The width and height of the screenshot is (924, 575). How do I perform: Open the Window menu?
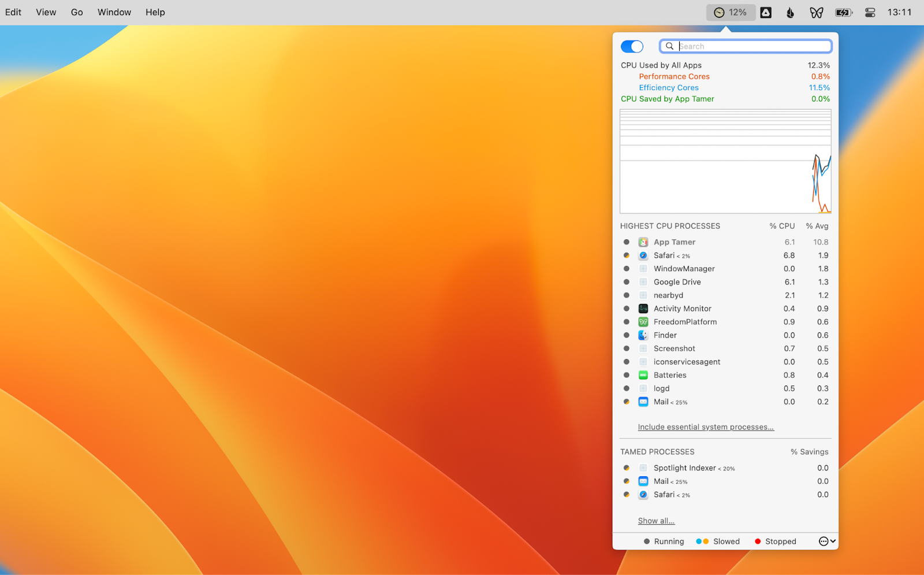114,12
